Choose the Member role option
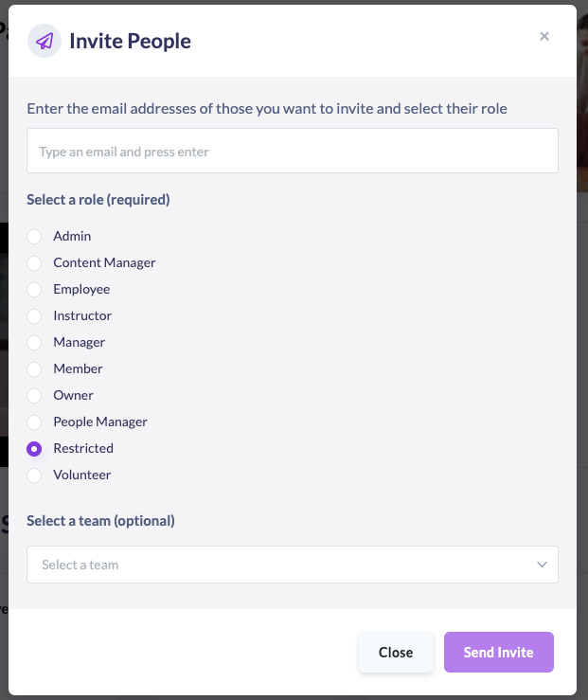Screen dimensions: 588x700 [x=34, y=368]
